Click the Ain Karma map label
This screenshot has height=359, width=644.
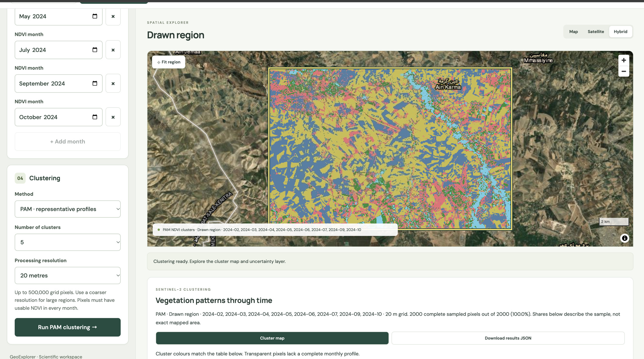coord(448,84)
